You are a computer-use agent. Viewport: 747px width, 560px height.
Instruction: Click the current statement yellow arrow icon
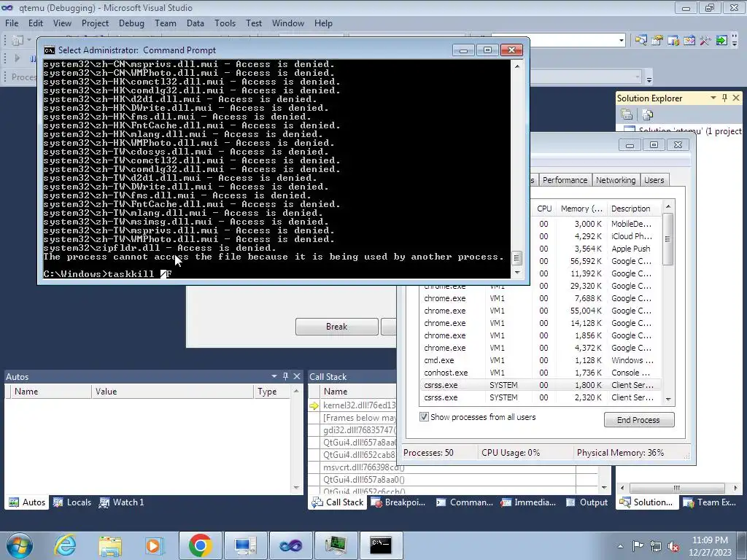click(314, 405)
